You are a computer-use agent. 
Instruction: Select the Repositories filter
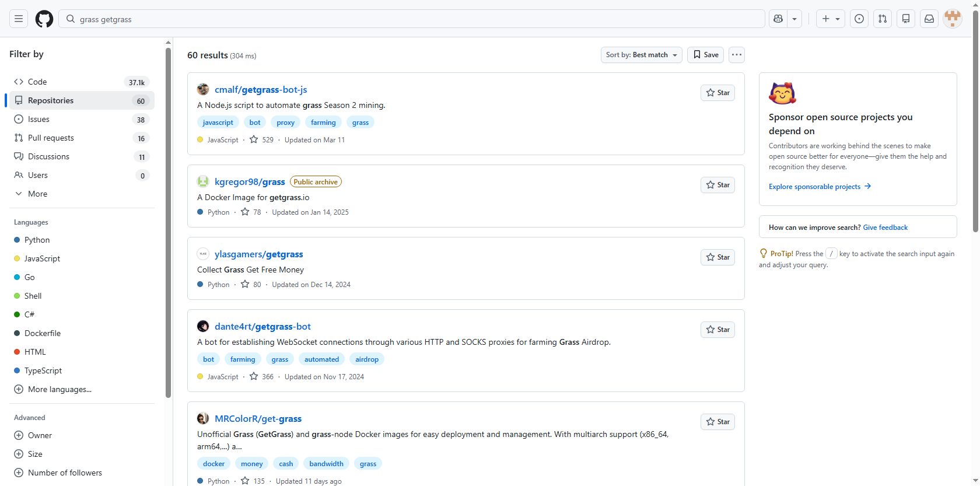(x=82, y=100)
